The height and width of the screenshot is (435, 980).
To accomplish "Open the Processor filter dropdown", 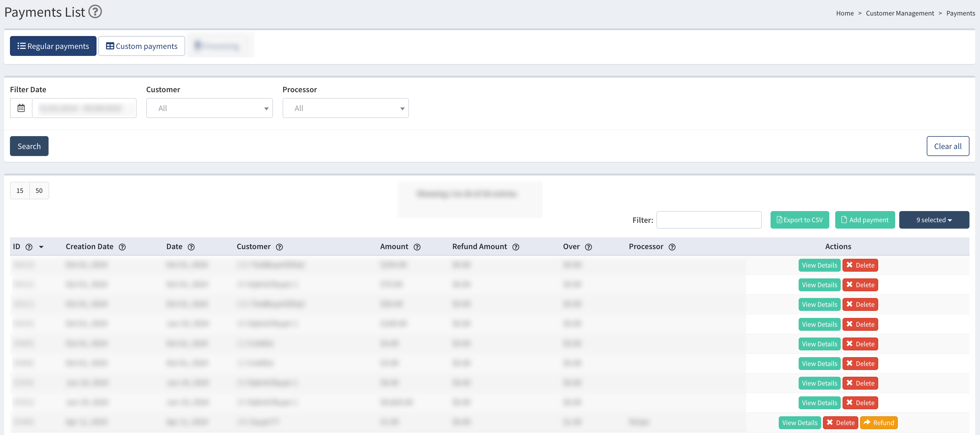I will click(x=345, y=108).
